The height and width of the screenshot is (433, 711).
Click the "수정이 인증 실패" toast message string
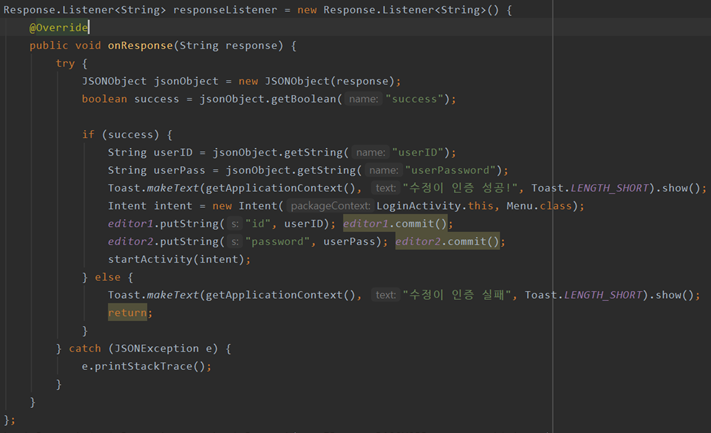(x=457, y=295)
